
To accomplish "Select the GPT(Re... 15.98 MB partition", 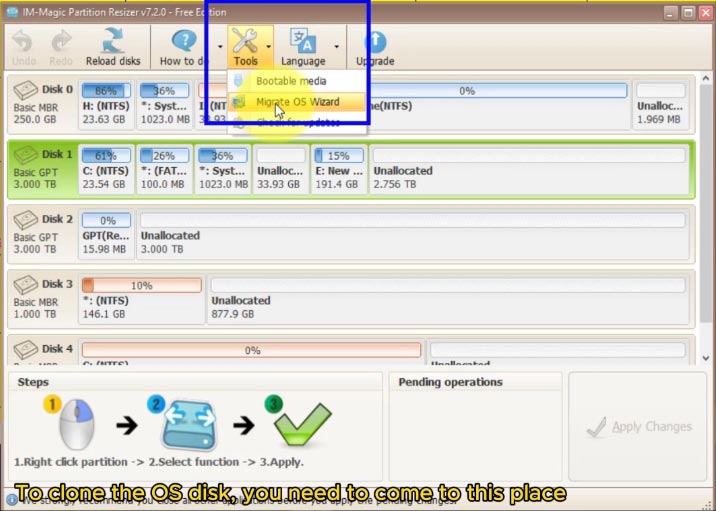I will point(106,234).
